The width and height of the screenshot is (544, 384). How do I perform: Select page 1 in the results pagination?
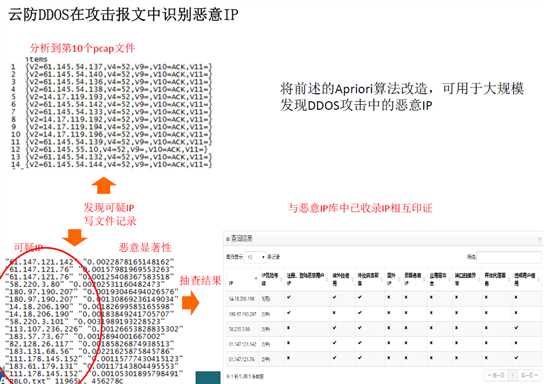tap(513, 375)
